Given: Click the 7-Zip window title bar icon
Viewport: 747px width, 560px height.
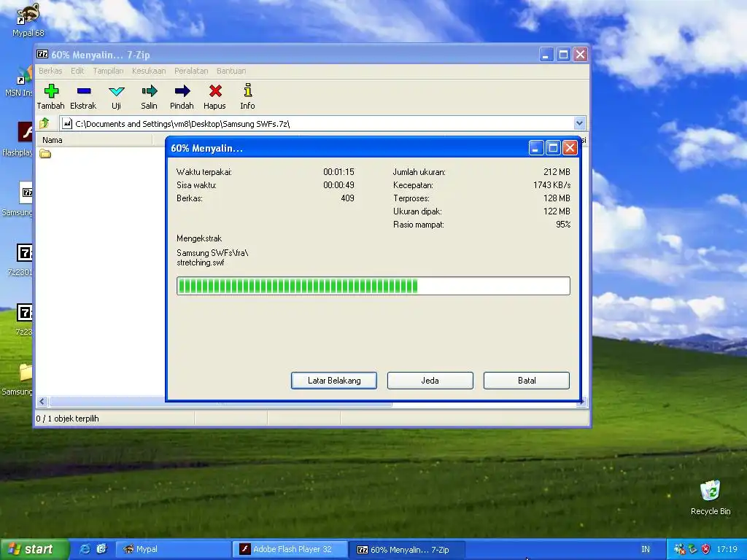Looking at the screenshot, I should [42, 54].
